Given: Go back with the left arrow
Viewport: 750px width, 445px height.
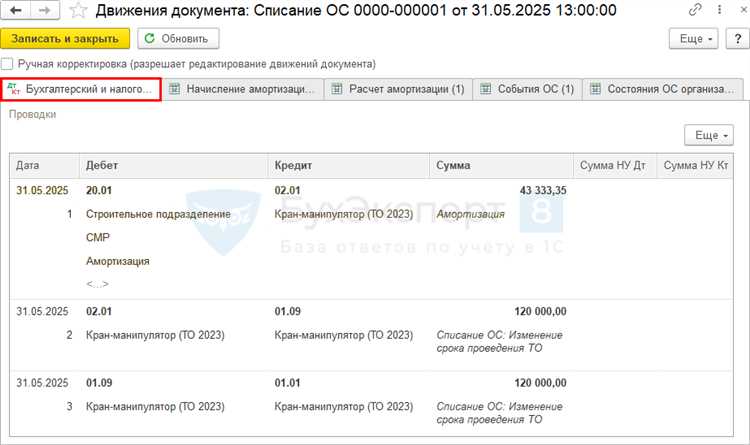Looking at the screenshot, I should 16,10.
